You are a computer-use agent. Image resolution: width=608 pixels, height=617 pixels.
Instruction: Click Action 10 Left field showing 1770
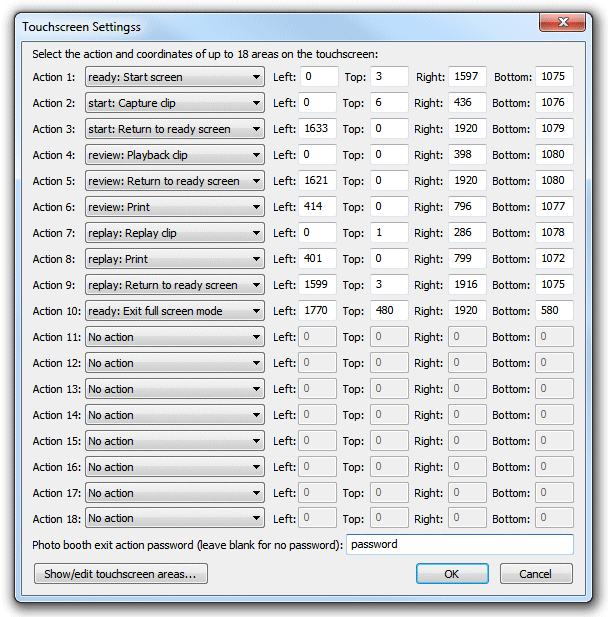click(317, 310)
